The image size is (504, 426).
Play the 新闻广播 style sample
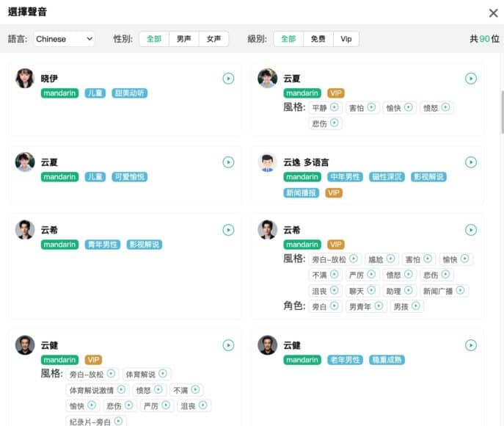(x=459, y=290)
